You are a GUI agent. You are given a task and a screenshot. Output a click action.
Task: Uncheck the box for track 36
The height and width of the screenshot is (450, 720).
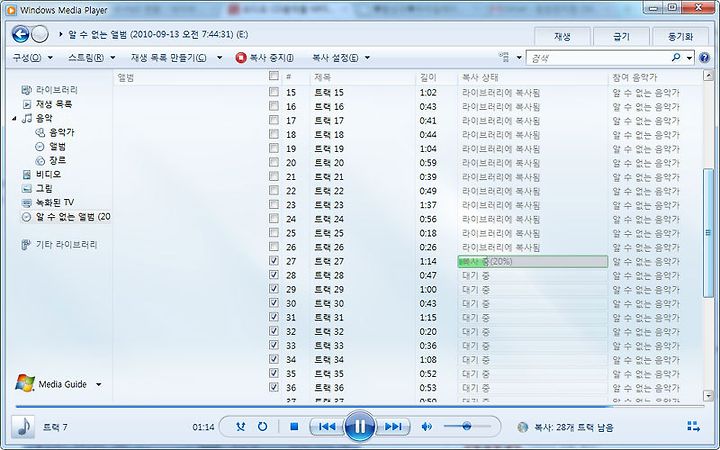[274, 387]
